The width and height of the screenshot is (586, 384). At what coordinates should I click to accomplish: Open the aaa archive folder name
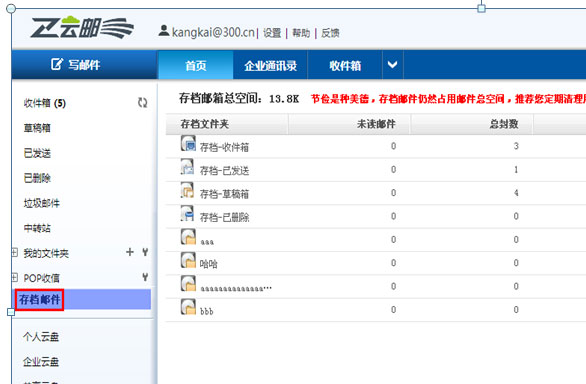click(207, 242)
